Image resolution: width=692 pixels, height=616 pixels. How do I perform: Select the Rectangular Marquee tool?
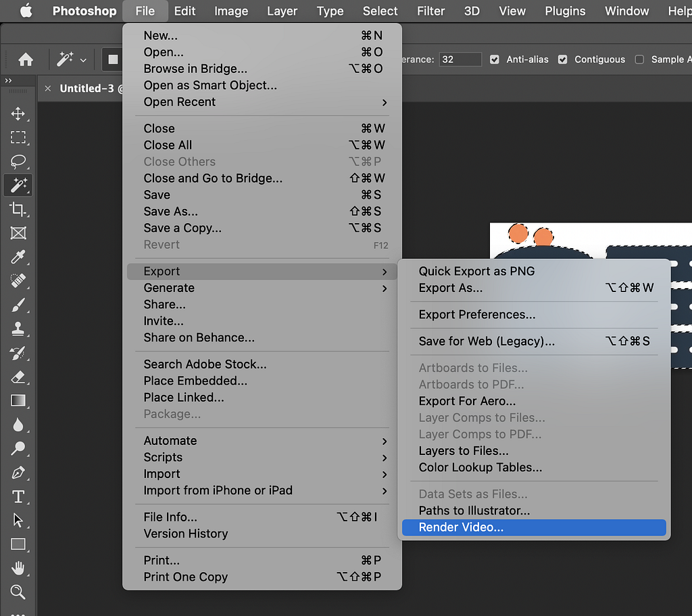coord(18,137)
